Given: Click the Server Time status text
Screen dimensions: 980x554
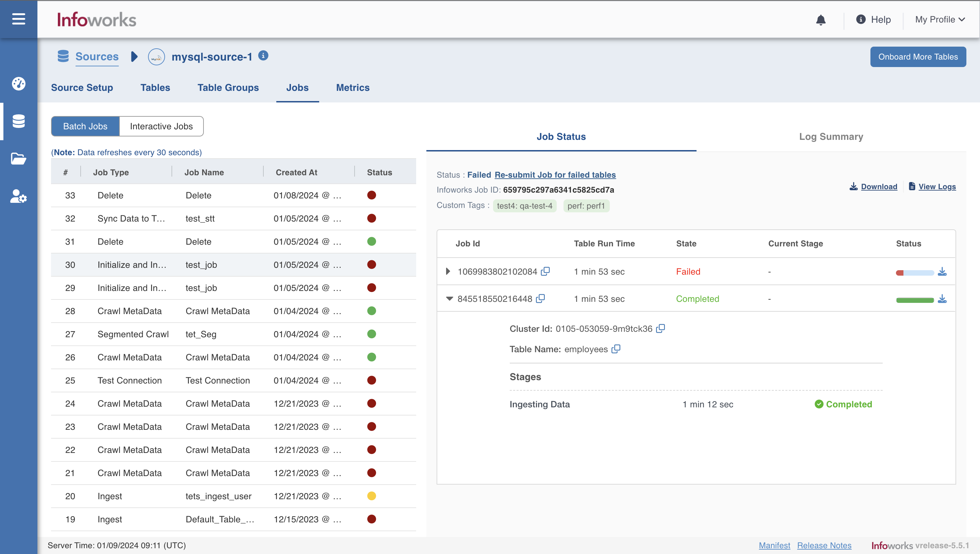Looking at the screenshot, I should pos(116,545).
